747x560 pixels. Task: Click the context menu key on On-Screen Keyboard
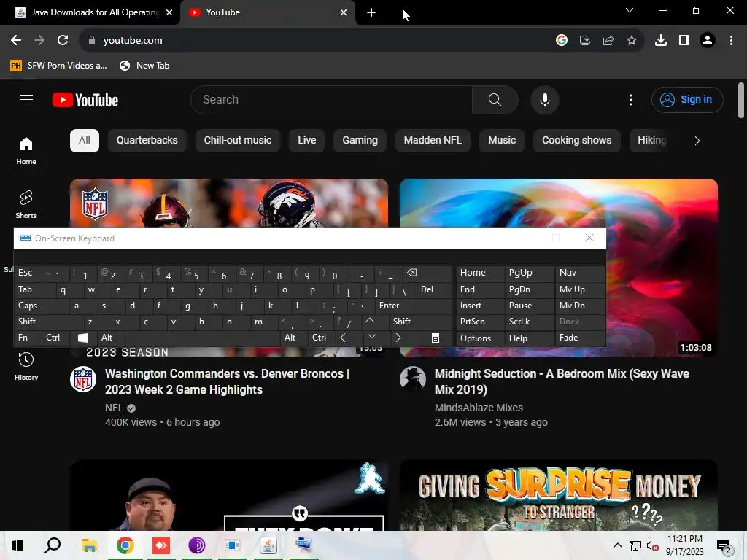[x=435, y=338]
